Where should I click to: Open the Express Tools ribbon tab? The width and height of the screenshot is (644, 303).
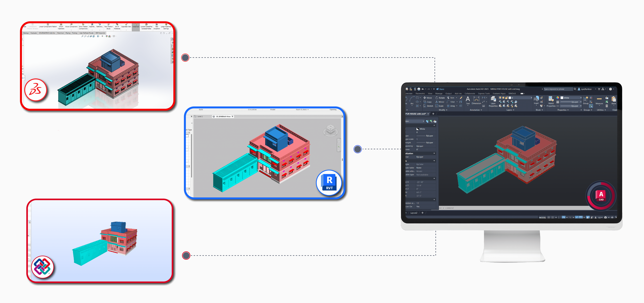tap(484, 94)
